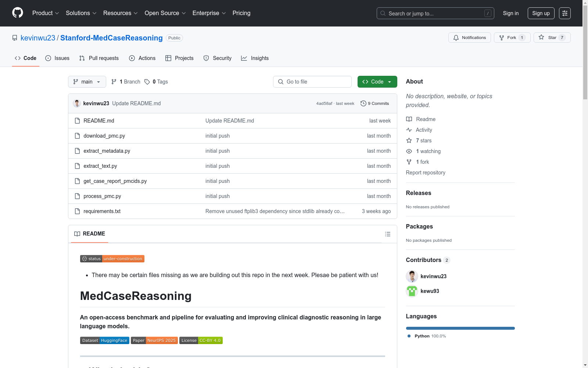Click the file icon beside get_case_report_pmcids.py

(x=77, y=181)
